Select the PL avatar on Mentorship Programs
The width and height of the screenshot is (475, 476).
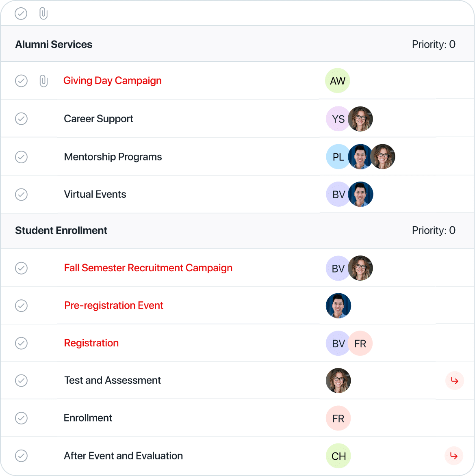[338, 157]
